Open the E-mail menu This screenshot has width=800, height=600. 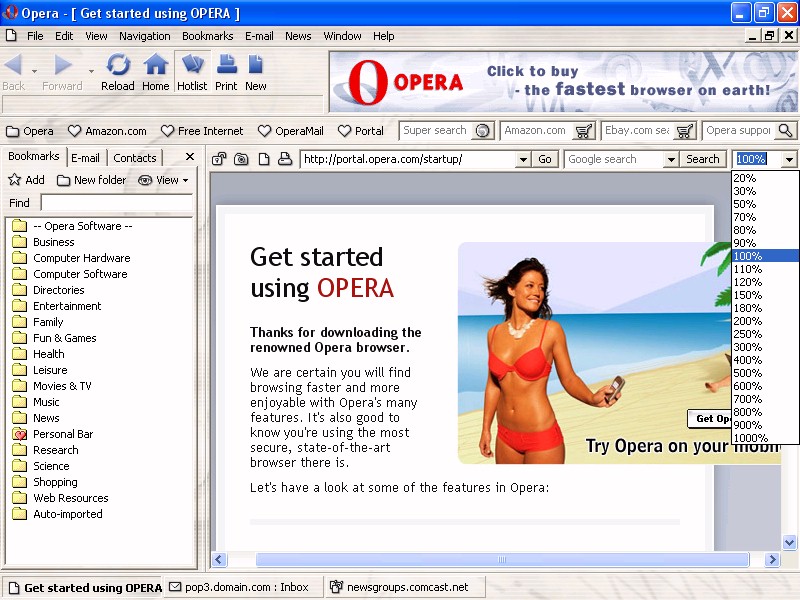coord(259,36)
